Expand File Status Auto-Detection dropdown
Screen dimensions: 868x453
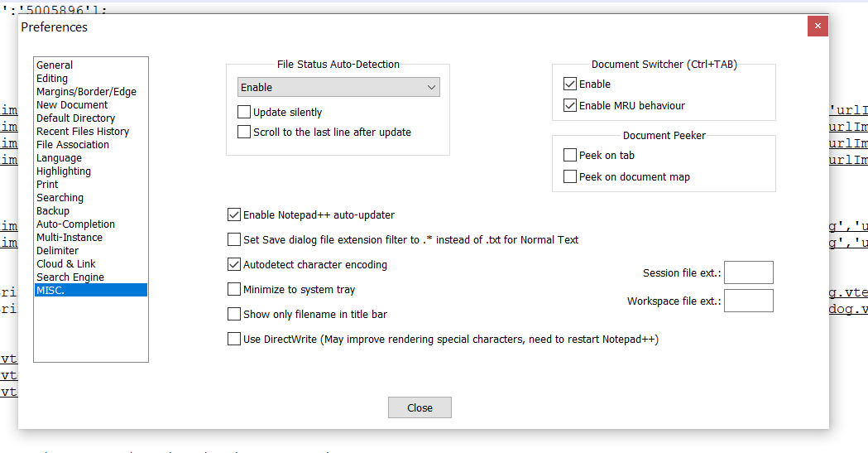click(x=338, y=88)
